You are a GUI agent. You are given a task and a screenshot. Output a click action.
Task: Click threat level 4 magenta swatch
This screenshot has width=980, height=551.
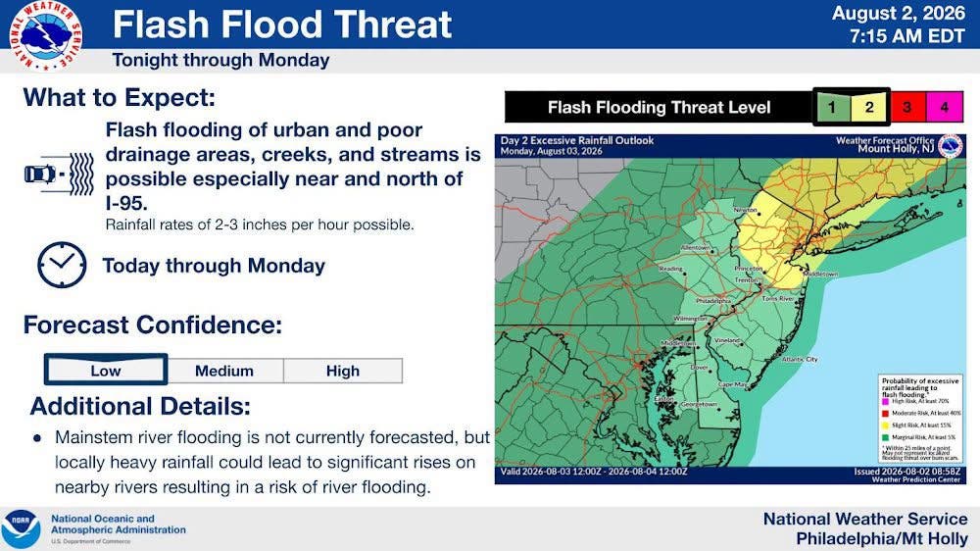coord(945,108)
